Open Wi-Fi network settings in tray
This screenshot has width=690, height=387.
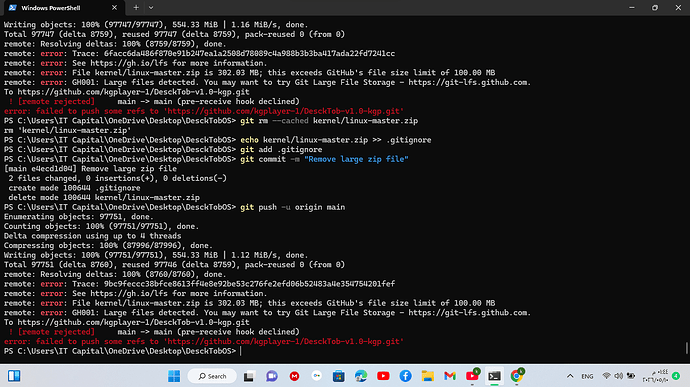click(606, 376)
